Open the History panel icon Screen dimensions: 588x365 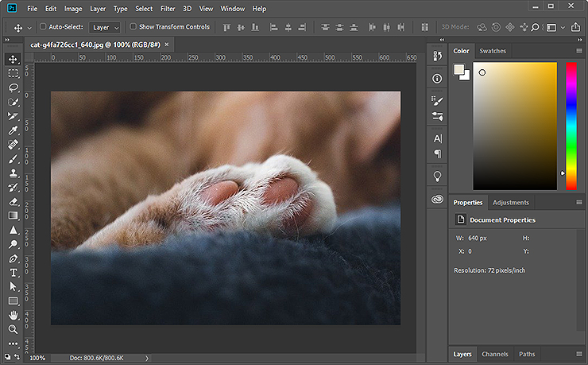437,56
